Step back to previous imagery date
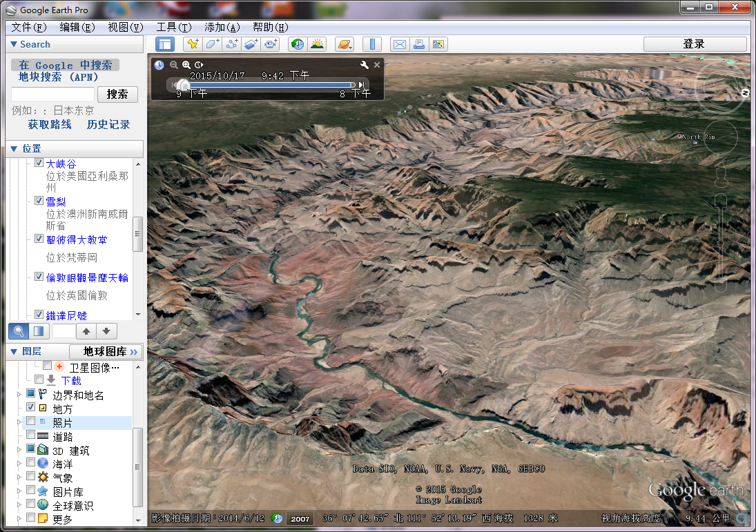This screenshot has height=532, width=756. point(174,85)
